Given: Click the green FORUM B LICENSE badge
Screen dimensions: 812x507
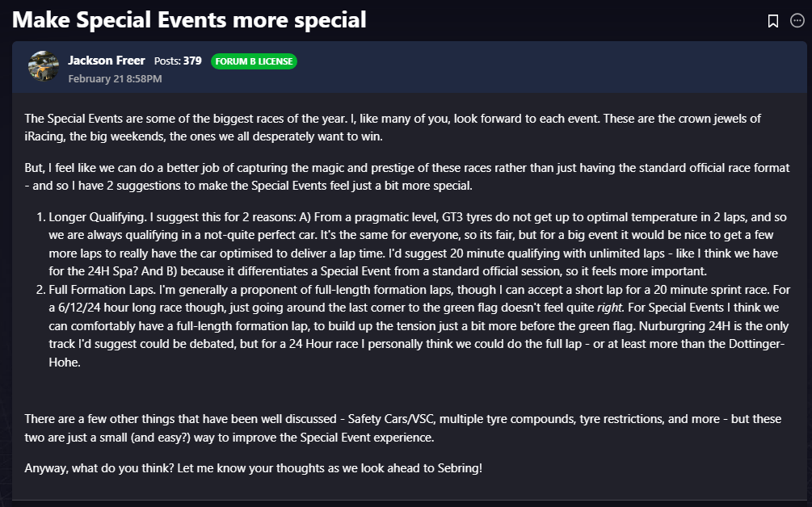Looking at the screenshot, I should coord(254,61).
